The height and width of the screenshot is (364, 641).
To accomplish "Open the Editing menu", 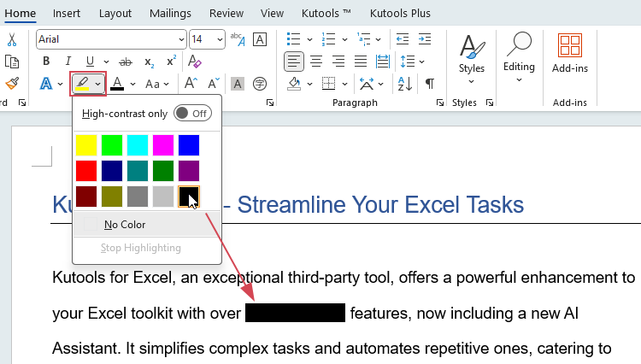I will tap(519, 58).
